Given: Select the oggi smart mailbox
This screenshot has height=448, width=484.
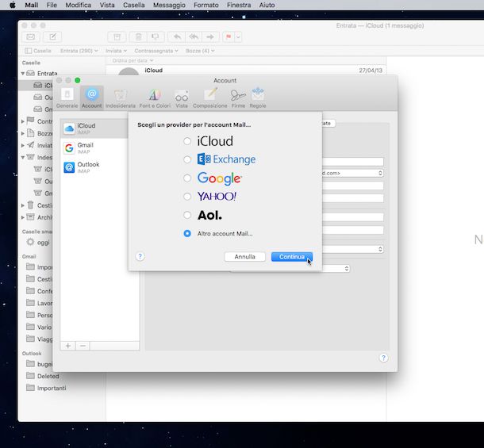Looking at the screenshot, I should click(38, 242).
